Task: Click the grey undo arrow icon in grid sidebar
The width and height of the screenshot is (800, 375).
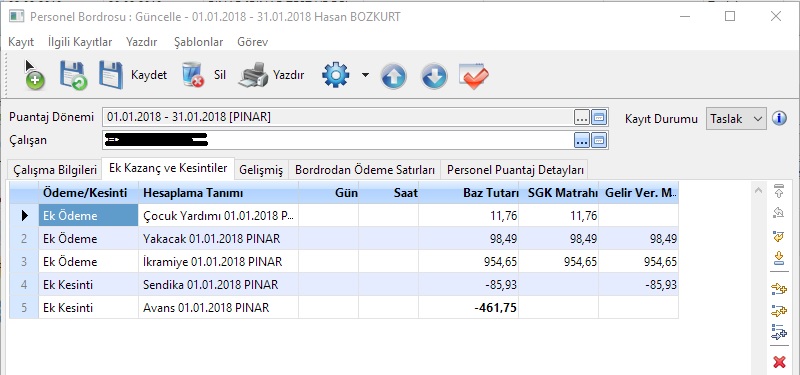Action: 779,212
